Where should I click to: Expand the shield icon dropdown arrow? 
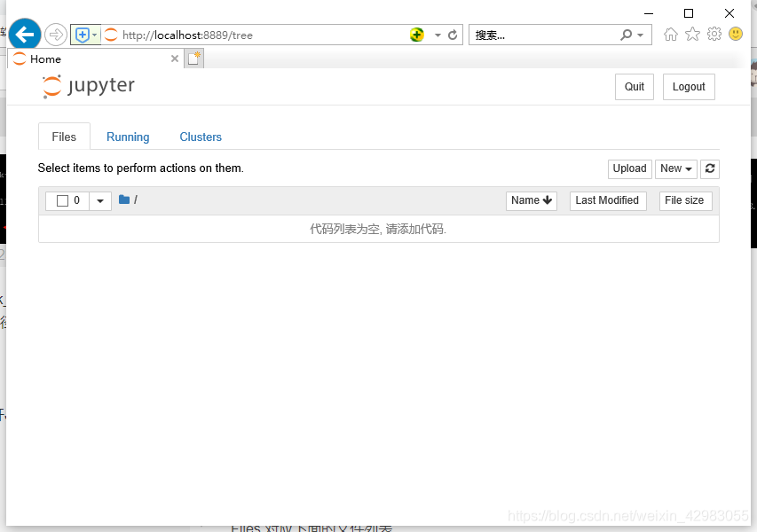tap(95, 35)
